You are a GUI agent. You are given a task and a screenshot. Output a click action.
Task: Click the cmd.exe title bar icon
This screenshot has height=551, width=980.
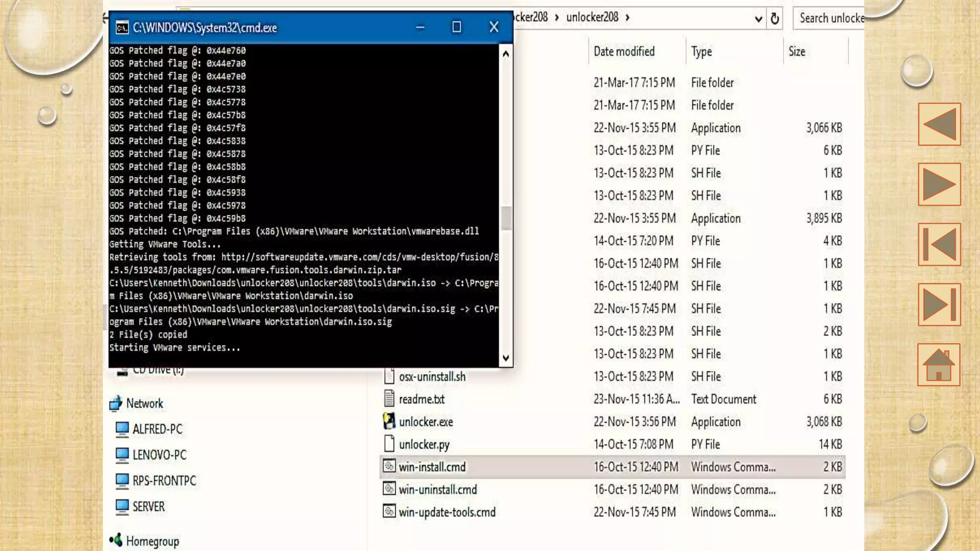[x=122, y=27]
